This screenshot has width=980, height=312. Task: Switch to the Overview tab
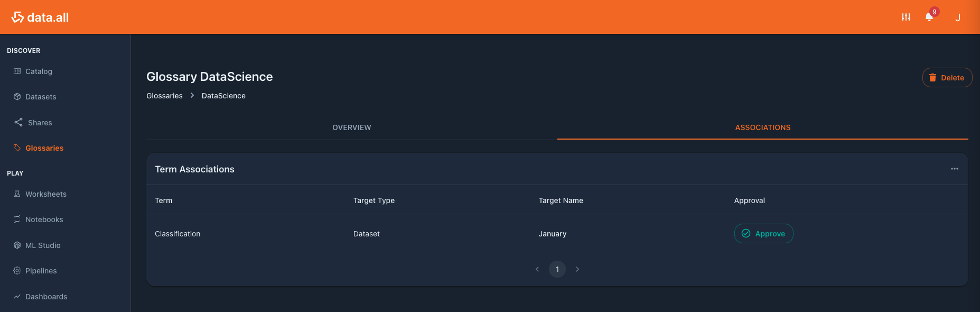[x=352, y=127]
